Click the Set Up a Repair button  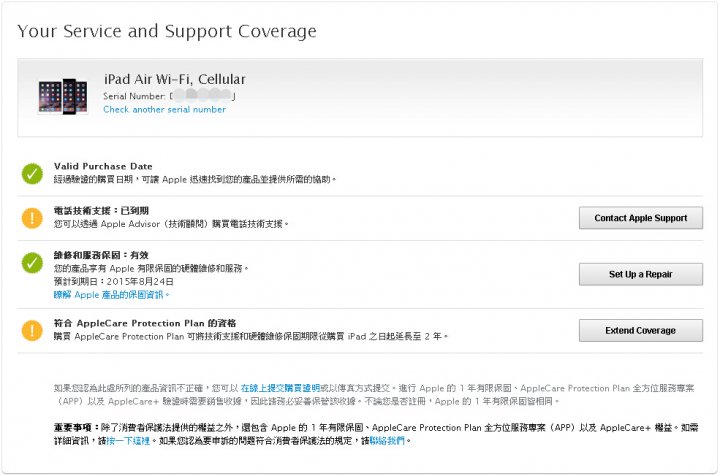click(x=641, y=274)
